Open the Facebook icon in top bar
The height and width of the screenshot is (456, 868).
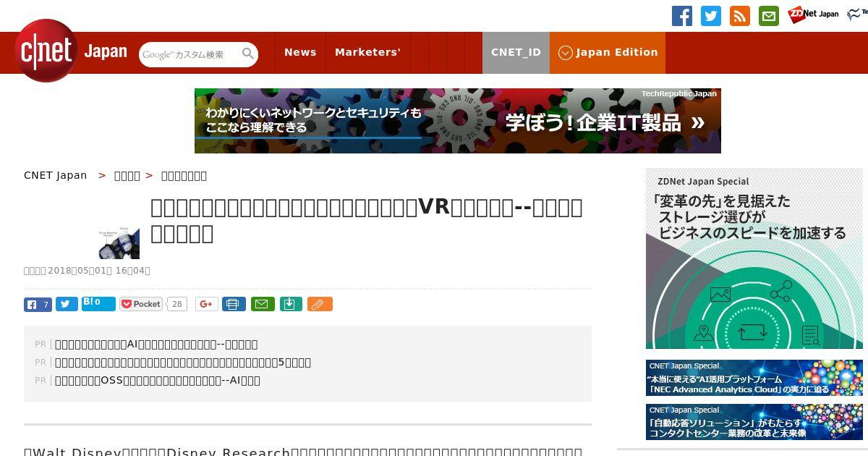coord(682,16)
